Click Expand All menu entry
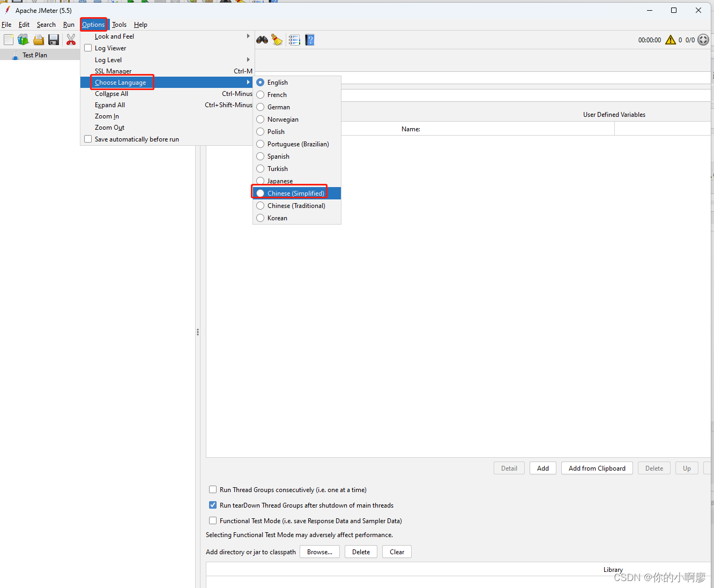The image size is (714, 588). 167,105
